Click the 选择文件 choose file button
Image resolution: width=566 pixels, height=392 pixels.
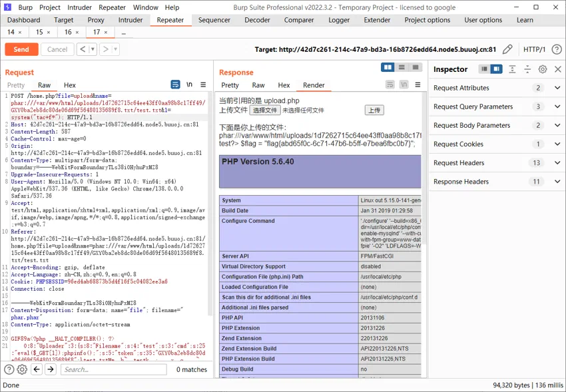(265, 110)
